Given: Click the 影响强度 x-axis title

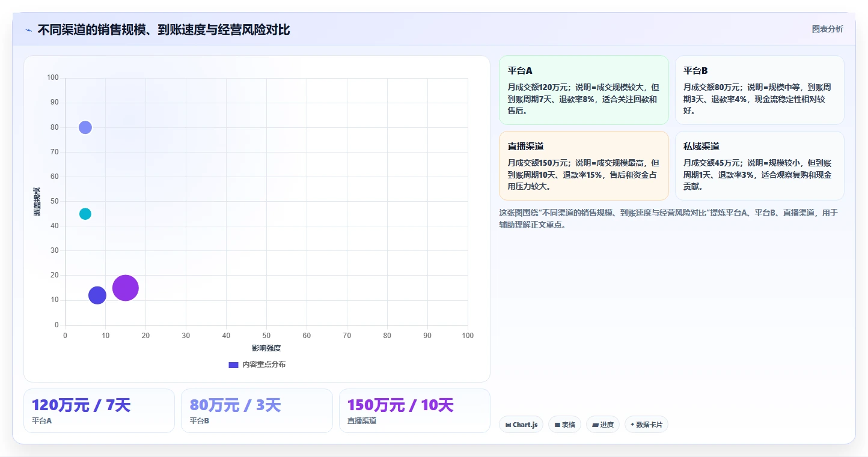Looking at the screenshot, I should coord(266,348).
